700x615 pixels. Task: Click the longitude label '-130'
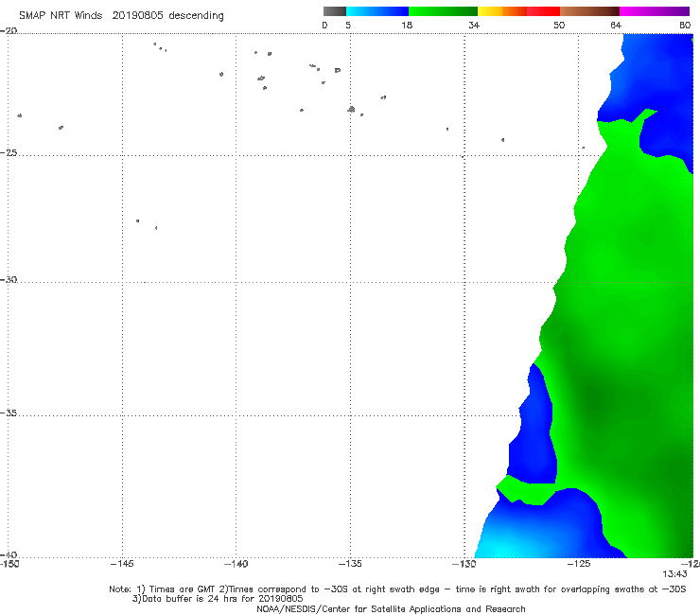[464, 564]
